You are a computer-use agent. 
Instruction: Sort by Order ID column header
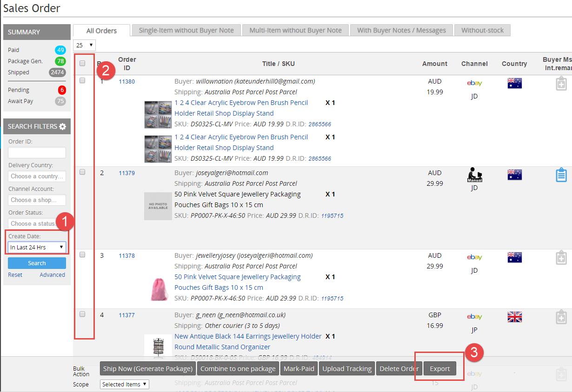(x=127, y=64)
